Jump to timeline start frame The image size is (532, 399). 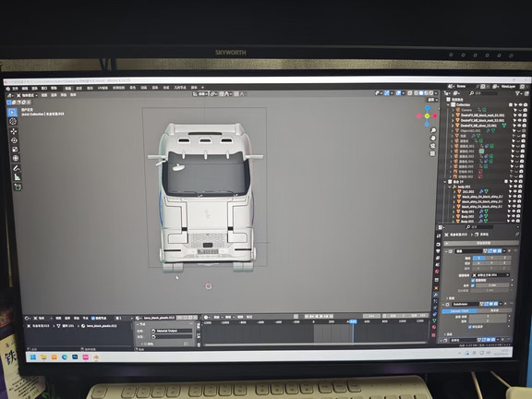pos(307,316)
